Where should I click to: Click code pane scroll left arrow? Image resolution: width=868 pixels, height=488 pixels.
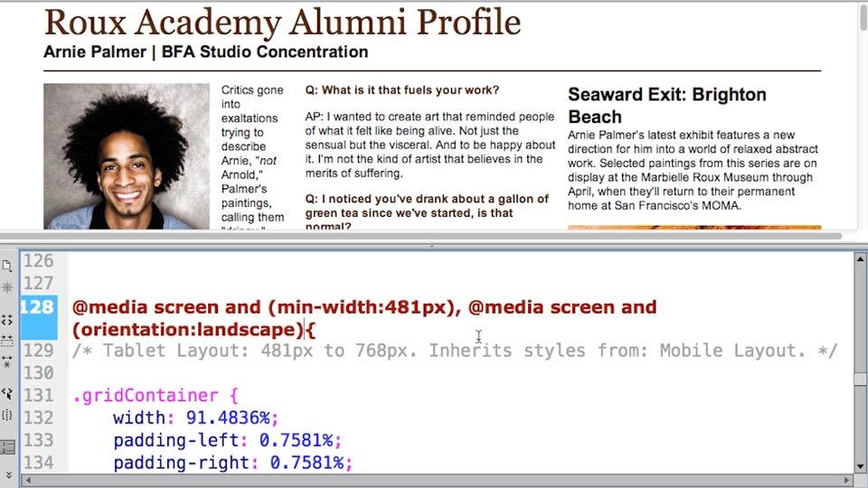point(28,480)
